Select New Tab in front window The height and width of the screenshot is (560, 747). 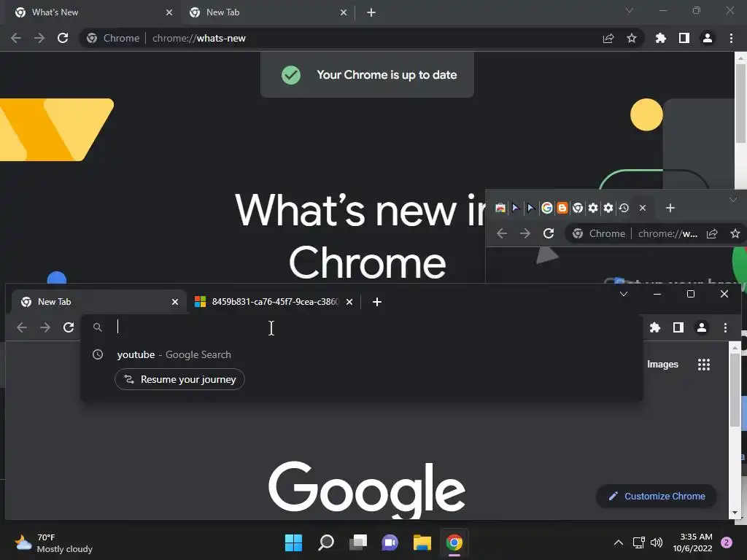(x=98, y=302)
